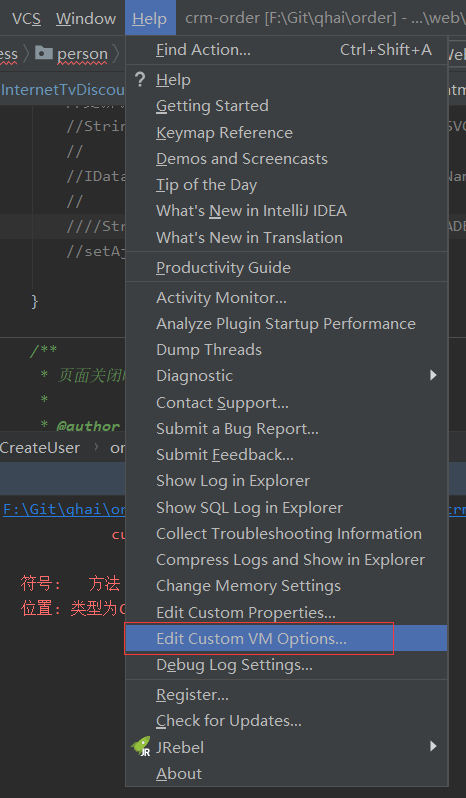Open the VCS menu
The width and height of the screenshot is (466, 798).
[x=26, y=19]
